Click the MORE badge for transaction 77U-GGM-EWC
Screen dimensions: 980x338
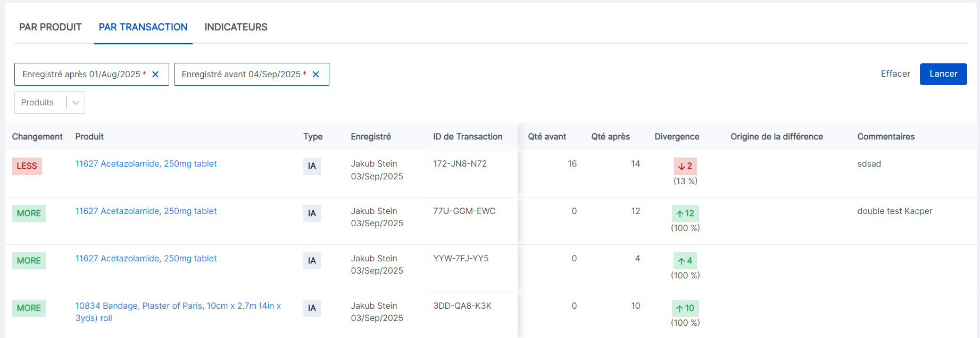(x=29, y=213)
